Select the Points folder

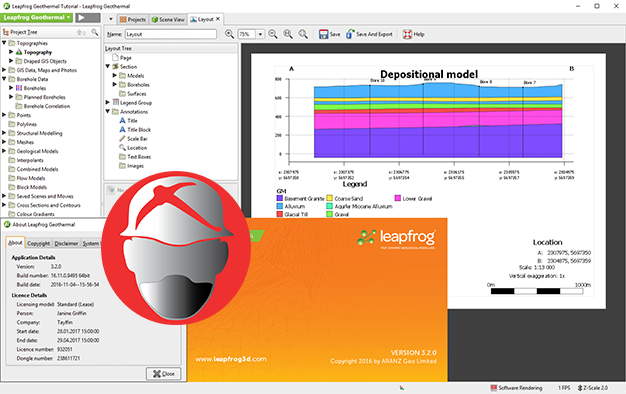[x=23, y=115]
